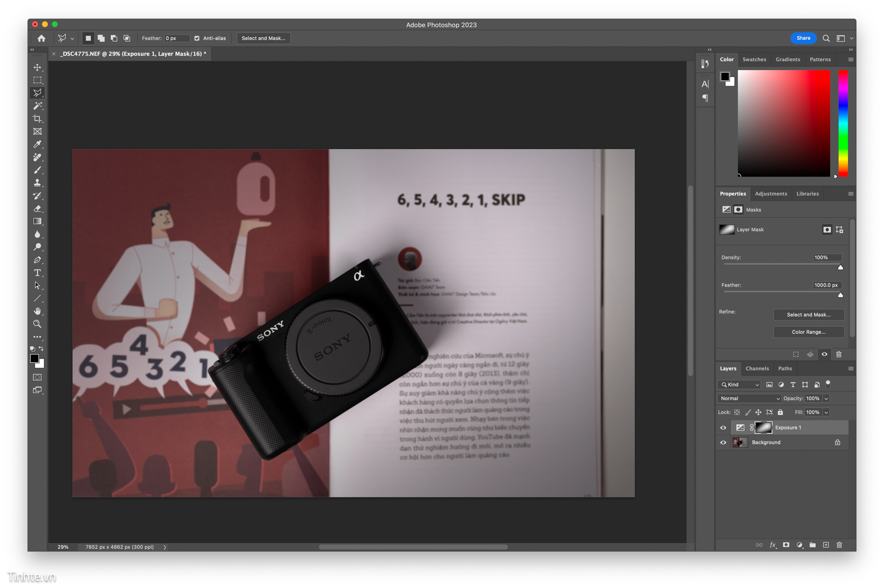The width and height of the screenshot is (884, 588).
Task: Select the Line tool
Action: [x=38, y=298]
